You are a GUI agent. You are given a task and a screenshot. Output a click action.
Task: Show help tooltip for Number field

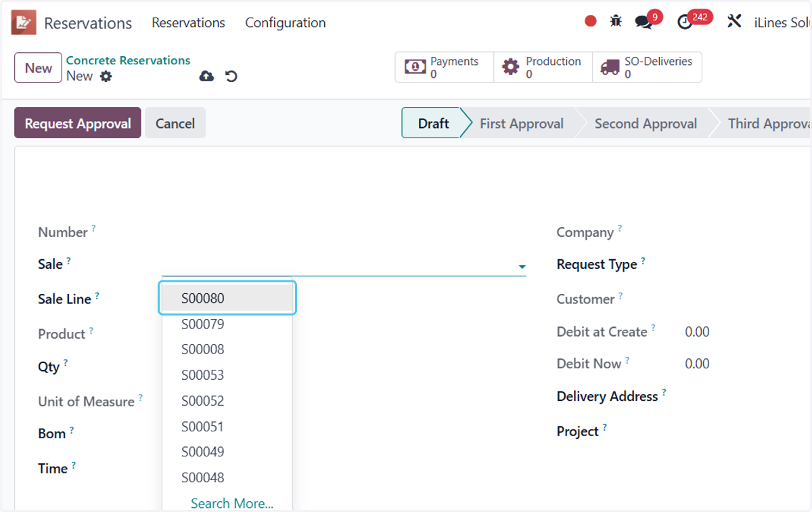pyautogui.click(x=93, y=228)
